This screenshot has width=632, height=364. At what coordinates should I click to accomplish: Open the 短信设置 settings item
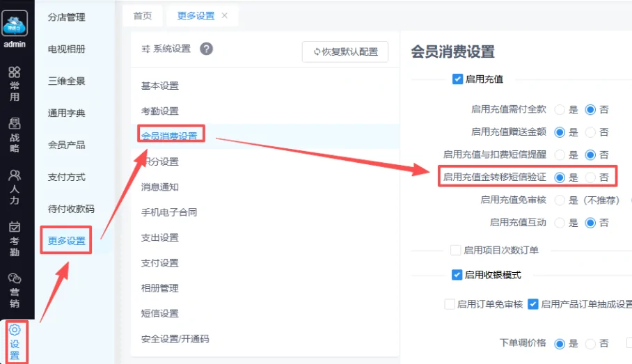click(159, 314)
